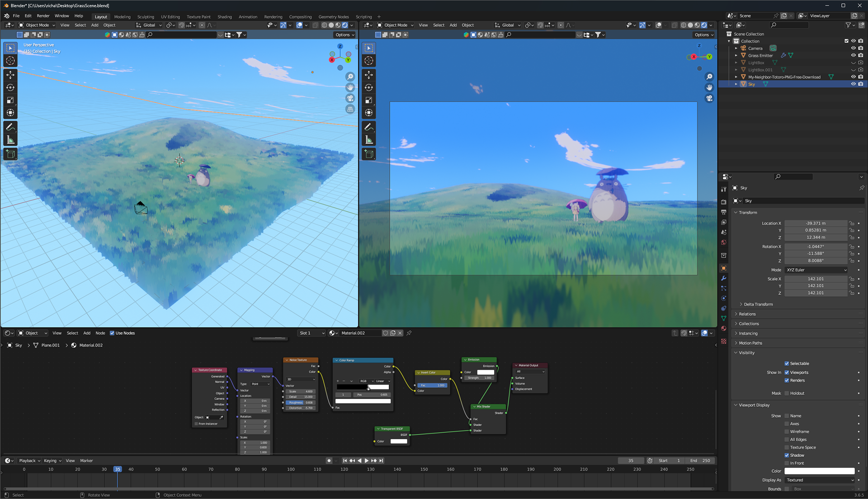Hide Camera object in outliner
868x499 pixels.
(x=853, y=48)
